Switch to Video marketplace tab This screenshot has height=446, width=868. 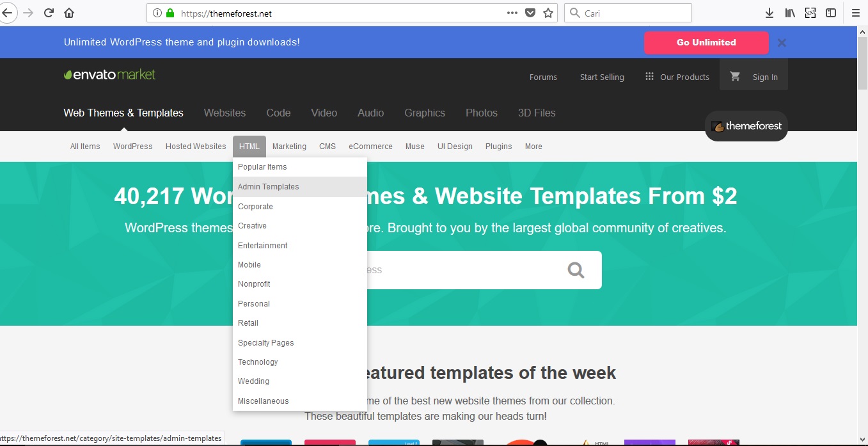click(x=324, y=113)
